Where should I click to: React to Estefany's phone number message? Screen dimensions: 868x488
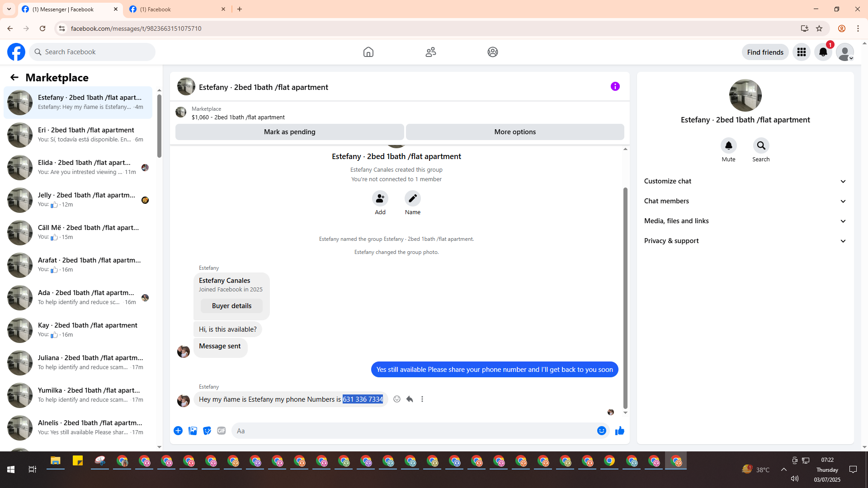pyautogui.click(x=396, y=399)
